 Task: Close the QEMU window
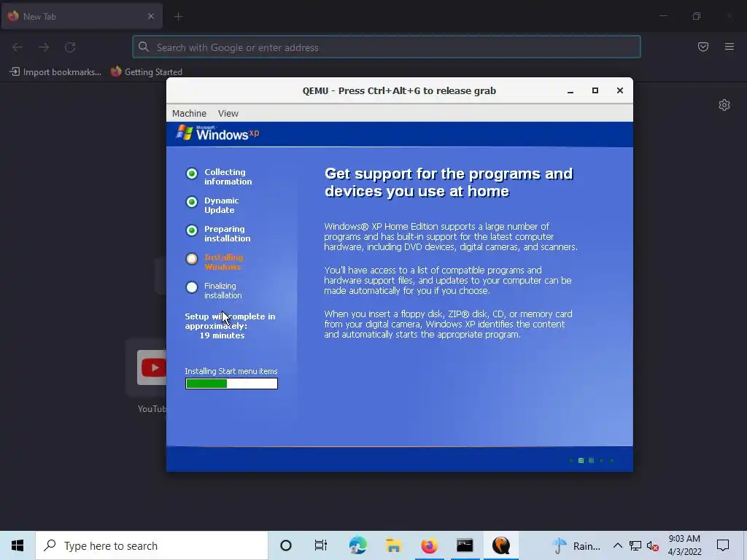click(x=620, y=90)
